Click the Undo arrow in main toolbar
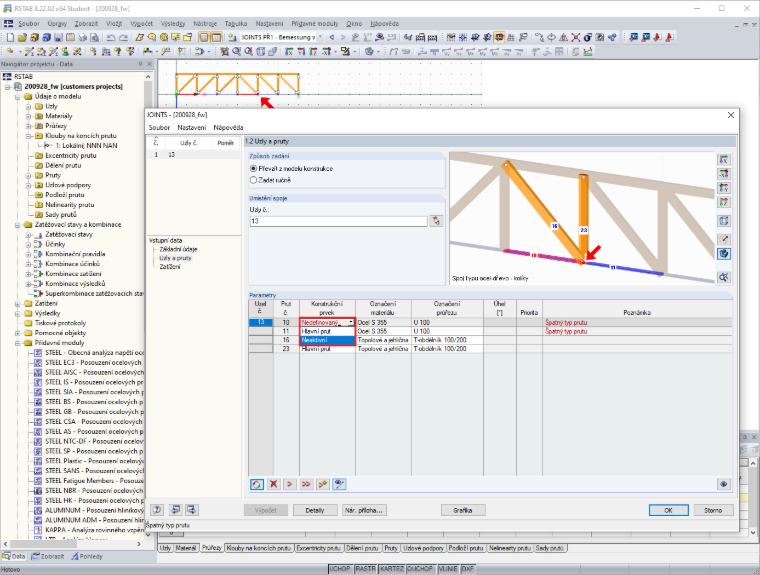The height and width of the screenshot is (575, 760). pyautogui.click(x=111, y=37)
